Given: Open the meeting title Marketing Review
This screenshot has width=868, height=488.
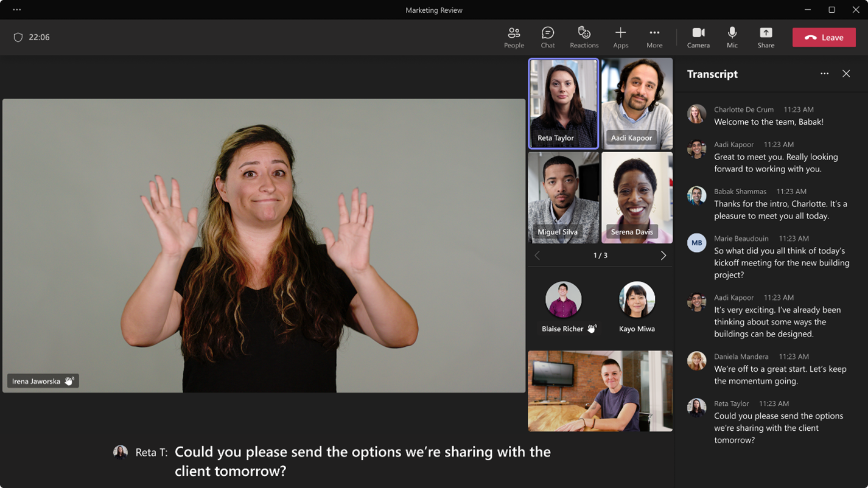Looking at the screenshot, I should pos(433,10).
